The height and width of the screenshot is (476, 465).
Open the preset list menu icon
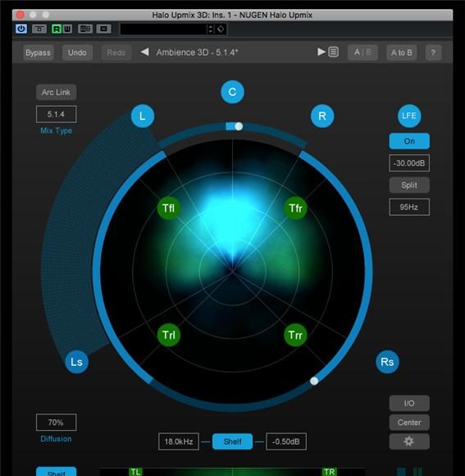click(x=333, y=52)
